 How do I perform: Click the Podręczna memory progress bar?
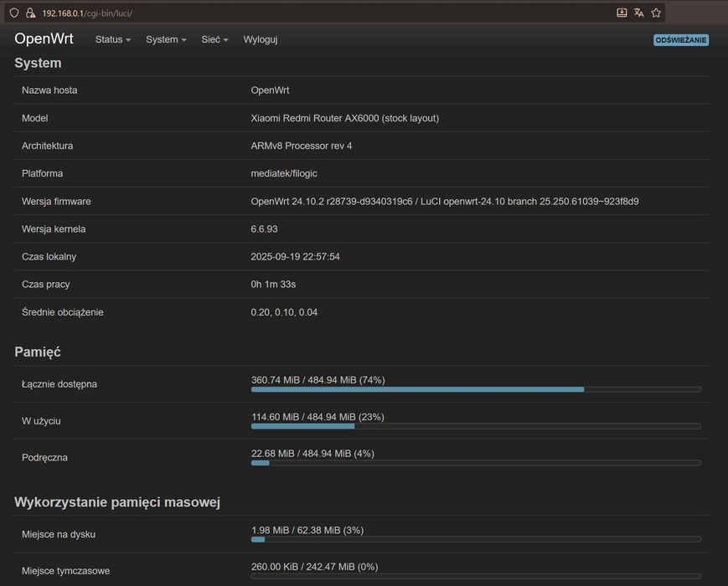(x=476, y=463)
